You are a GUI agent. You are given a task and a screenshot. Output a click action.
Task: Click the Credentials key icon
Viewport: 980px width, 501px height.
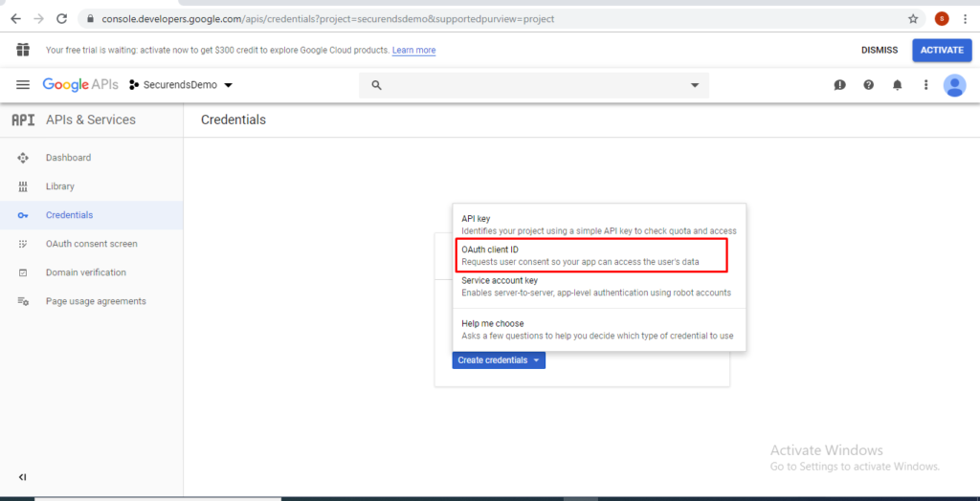[23, 215]
